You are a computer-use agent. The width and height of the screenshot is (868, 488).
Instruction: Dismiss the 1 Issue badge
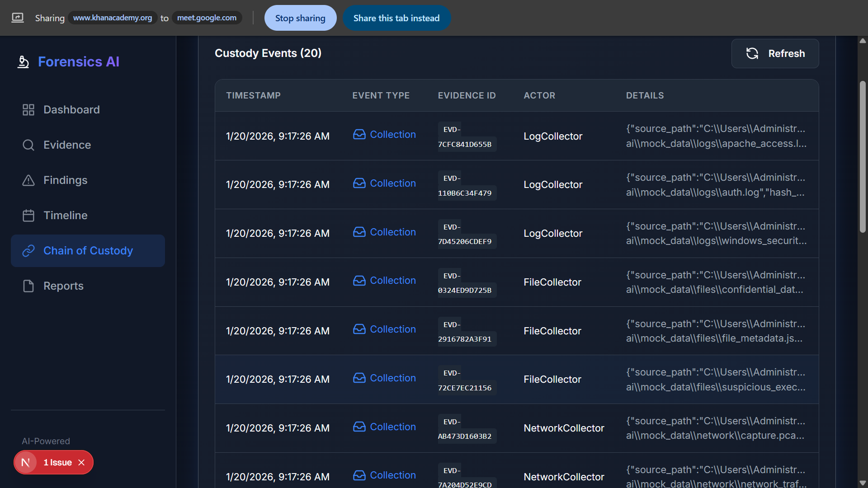click(81, 462)
